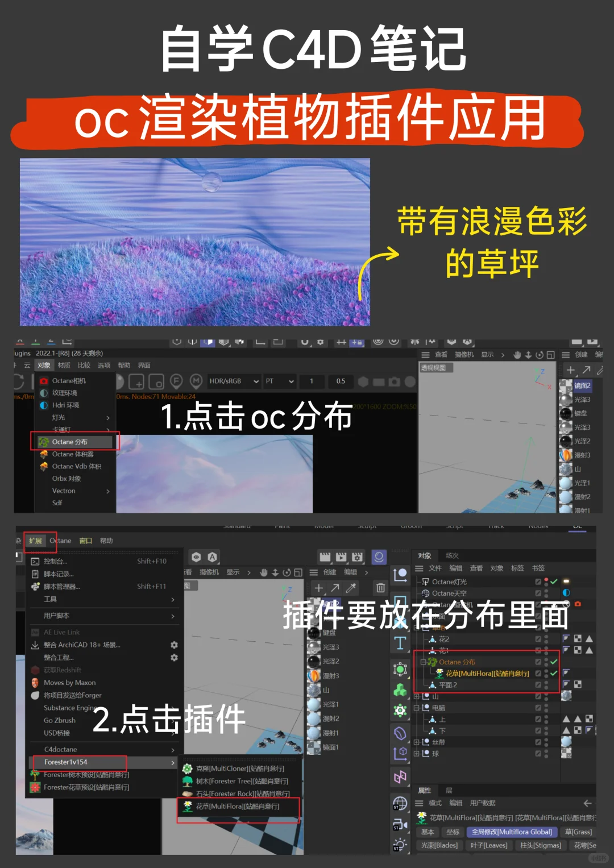The width and height of the screenshot is (614, 868).
Task: Click the Octane 体积雾 icon
Action: click(x=43, y=454)
